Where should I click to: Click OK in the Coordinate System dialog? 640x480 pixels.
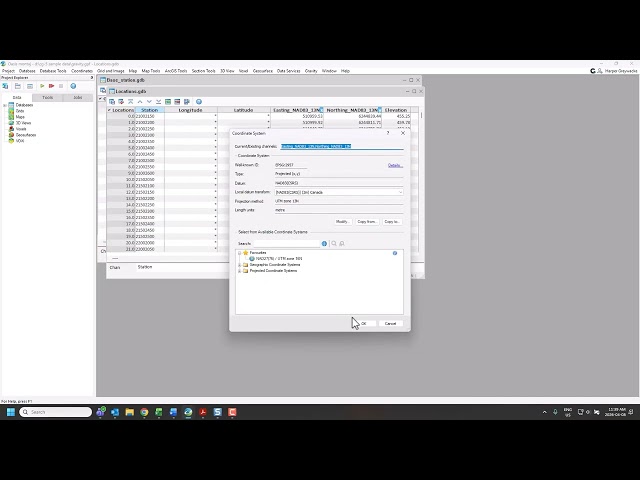pos(364,323)
